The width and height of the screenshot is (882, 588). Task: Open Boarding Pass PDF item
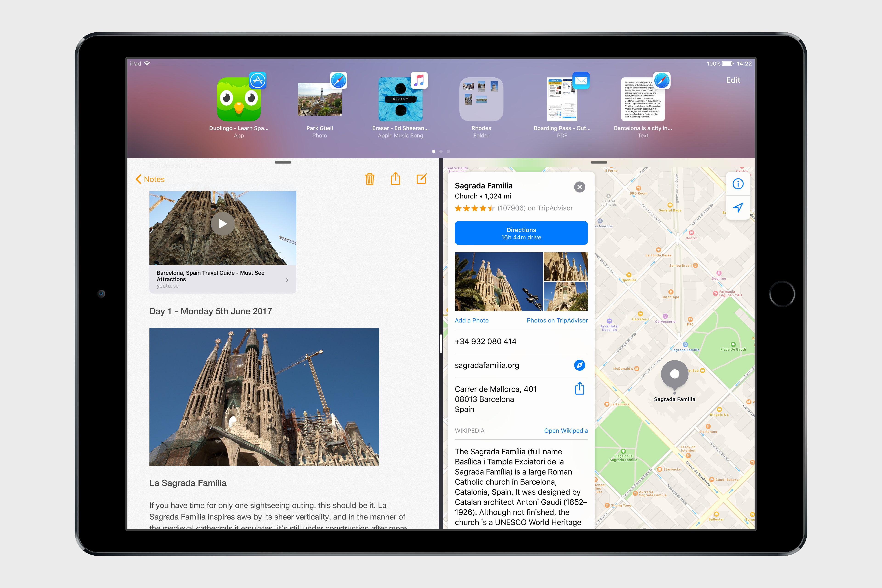562,99
